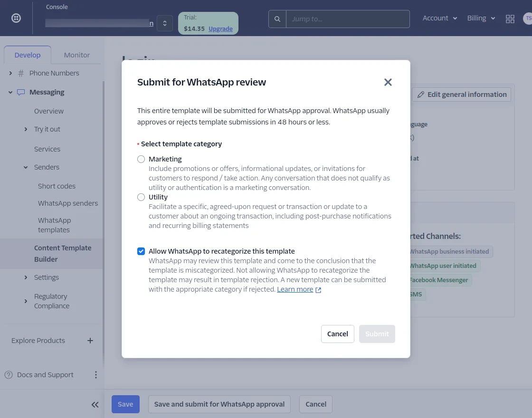Click the Jump to search field

[348, 19]
